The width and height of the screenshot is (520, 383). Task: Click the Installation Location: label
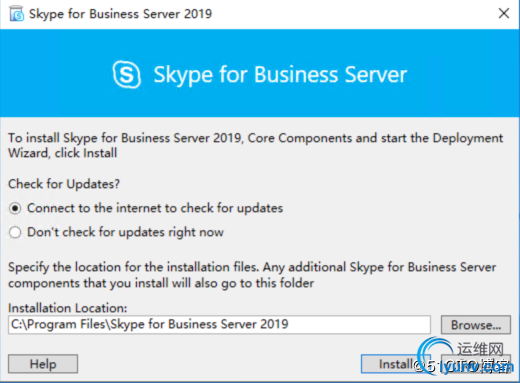pyautogui.click(x=68, y=308)
